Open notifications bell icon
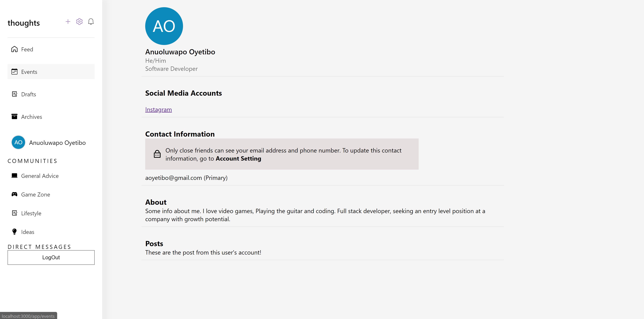The image size is (644, 319). tap(91, 22)
